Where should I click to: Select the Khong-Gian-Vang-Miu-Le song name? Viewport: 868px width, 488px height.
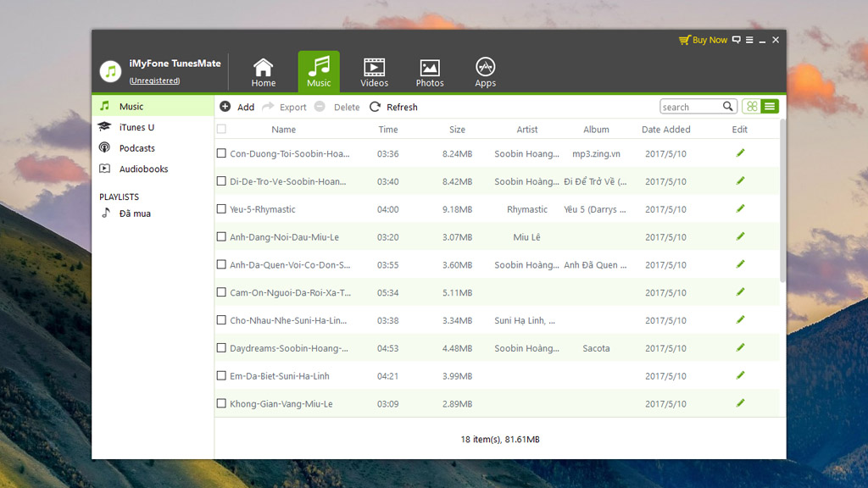tap(281, 404)
